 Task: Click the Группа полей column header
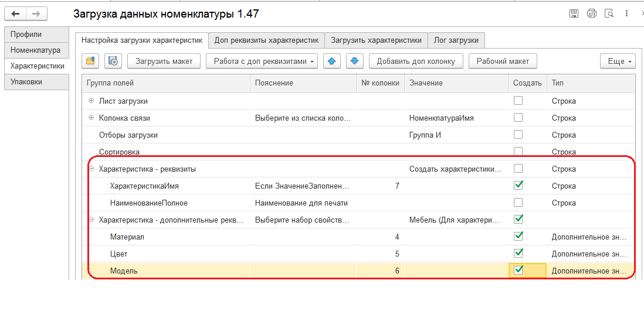[166, 83]
